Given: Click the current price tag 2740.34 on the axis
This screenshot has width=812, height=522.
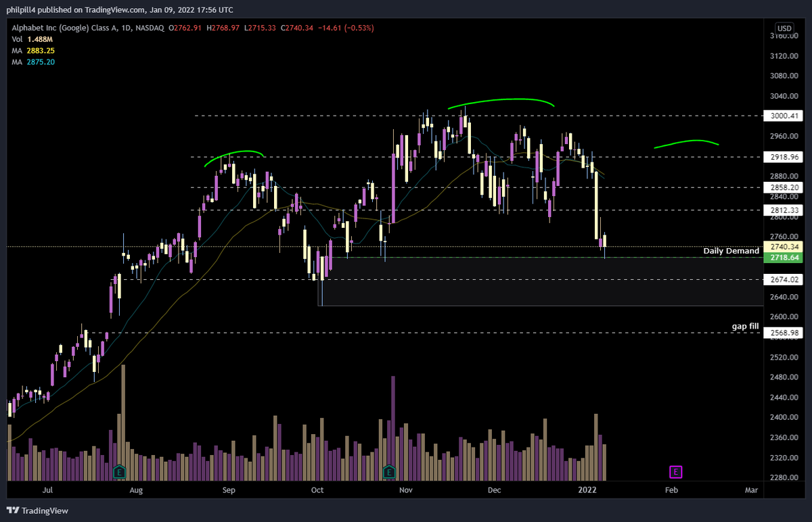Looking at the screenshot, I should click(783, 247).
